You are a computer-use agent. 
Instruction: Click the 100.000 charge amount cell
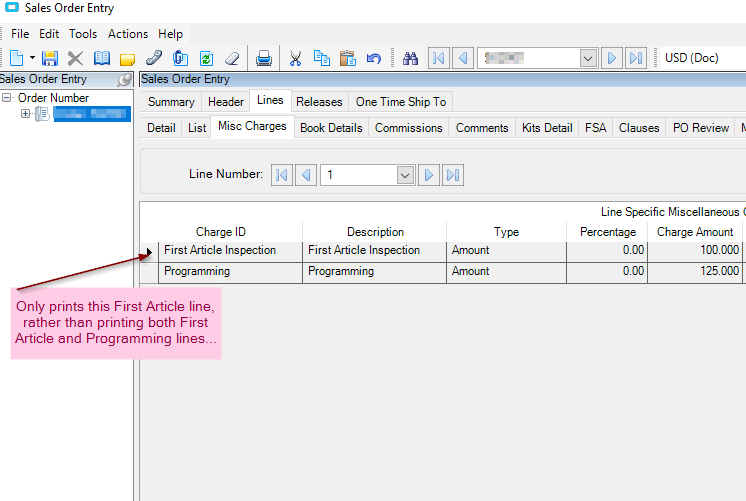[695, 251]
